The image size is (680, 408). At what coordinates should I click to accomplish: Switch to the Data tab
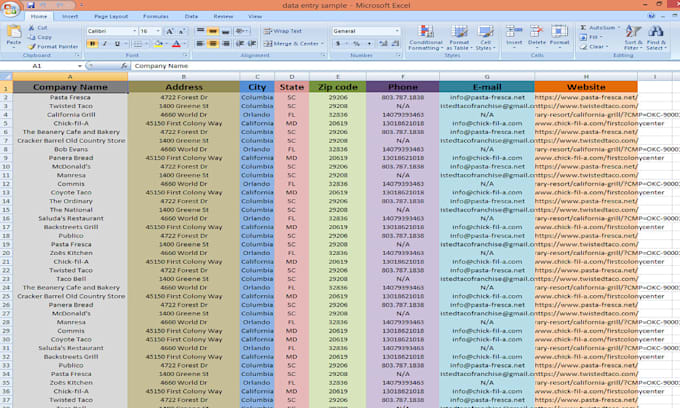(x=191, y=16)
